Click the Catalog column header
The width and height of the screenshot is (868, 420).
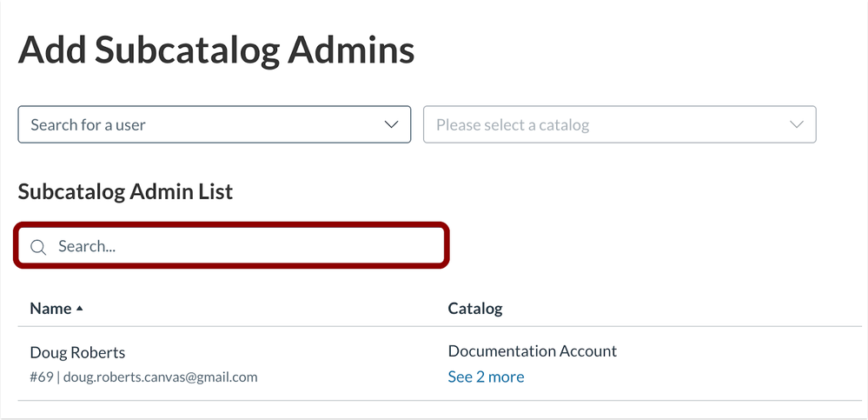(x=475, y=309)
